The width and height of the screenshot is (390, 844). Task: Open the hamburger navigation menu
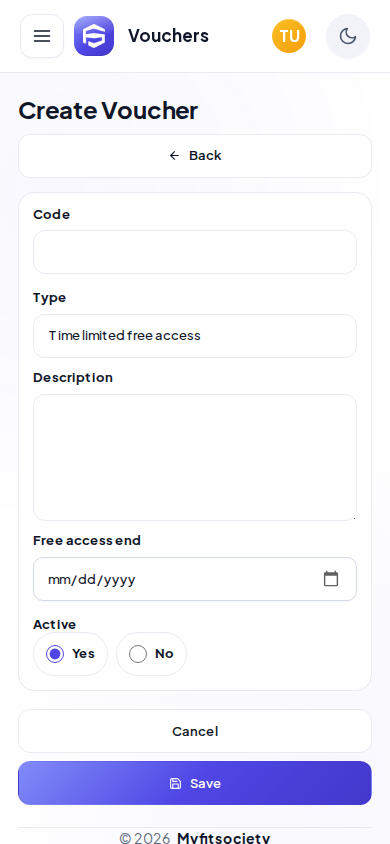(42, 36)
